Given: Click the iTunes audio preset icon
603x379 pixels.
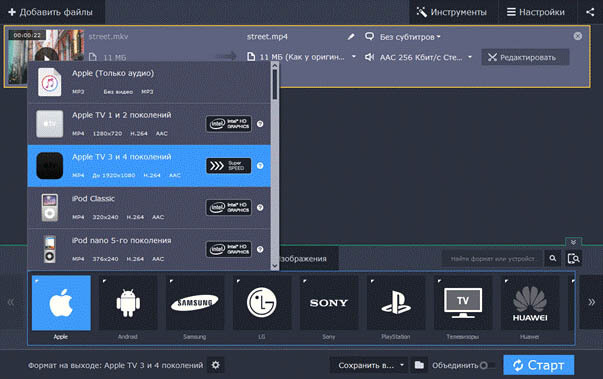Looking at the screenshot, I should coord(50,82).
